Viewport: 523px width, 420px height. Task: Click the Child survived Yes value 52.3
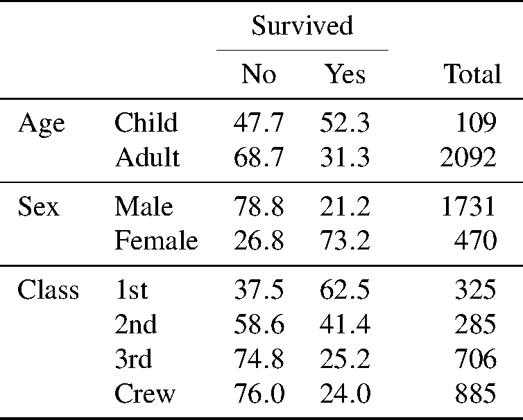tap(345, 123)
